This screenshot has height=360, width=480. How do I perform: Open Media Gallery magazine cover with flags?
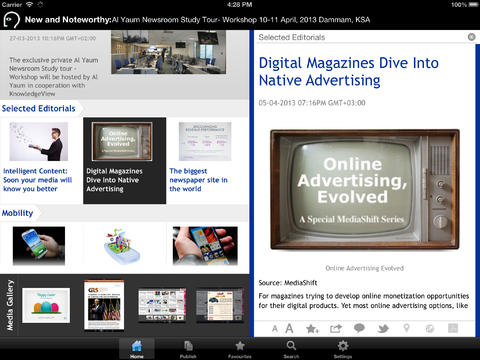[104, 305]
